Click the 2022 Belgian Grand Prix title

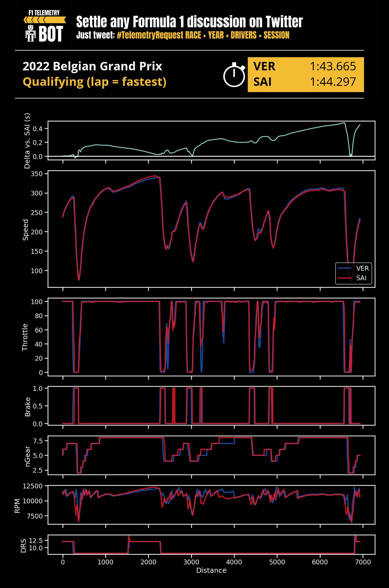(92, 66)
